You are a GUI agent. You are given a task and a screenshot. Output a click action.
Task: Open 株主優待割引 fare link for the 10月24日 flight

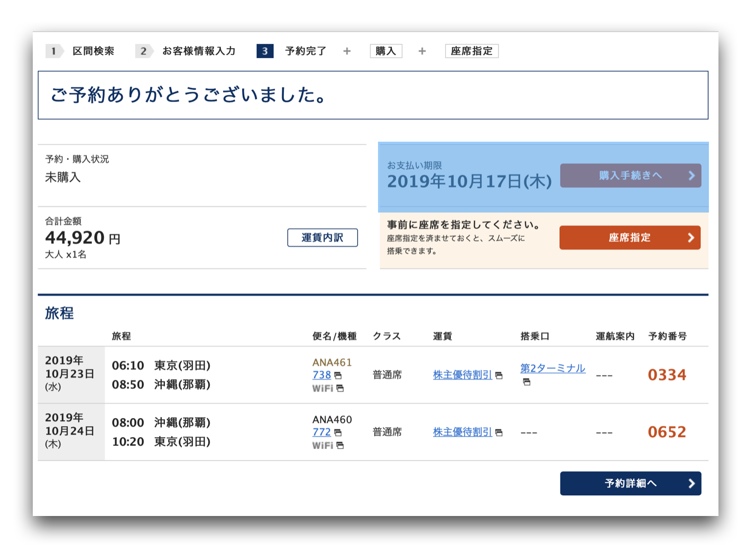462,432
